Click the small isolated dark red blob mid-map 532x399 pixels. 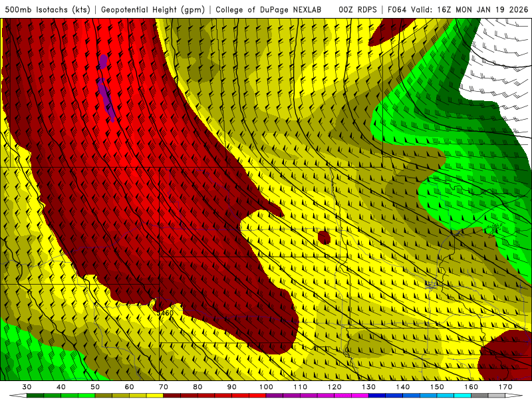(x=324, y=237)
